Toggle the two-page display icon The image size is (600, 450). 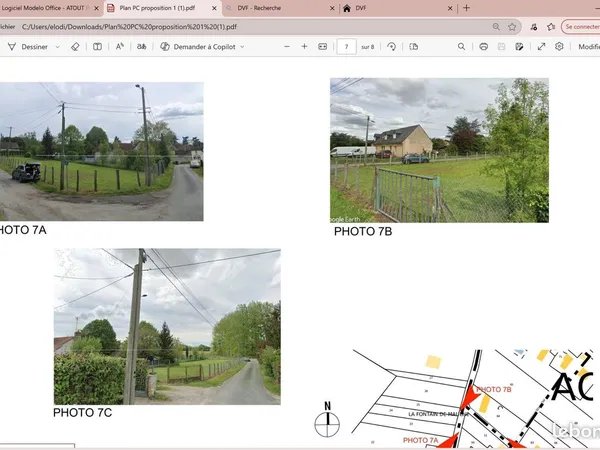pyautogui.click(x=414, y=47)
